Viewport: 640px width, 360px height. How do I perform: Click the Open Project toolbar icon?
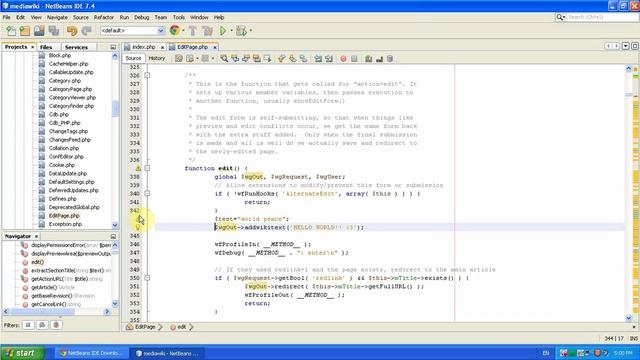click(39, 31)
